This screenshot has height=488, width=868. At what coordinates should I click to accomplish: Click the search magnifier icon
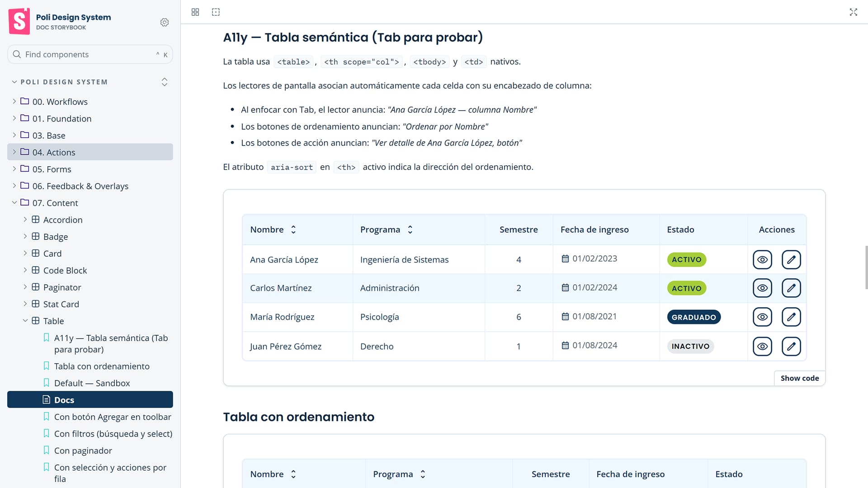point(17,54)
